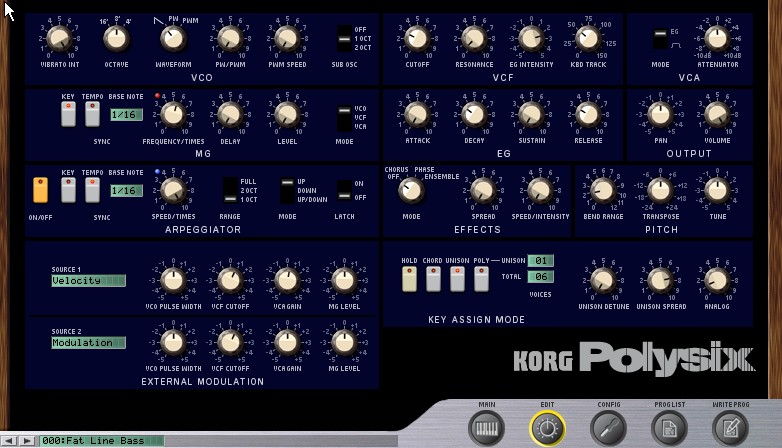The height and width of the screenshot is (448, 782).
Task: Click the VCF Cutoff knob
Action: (417, 38)
